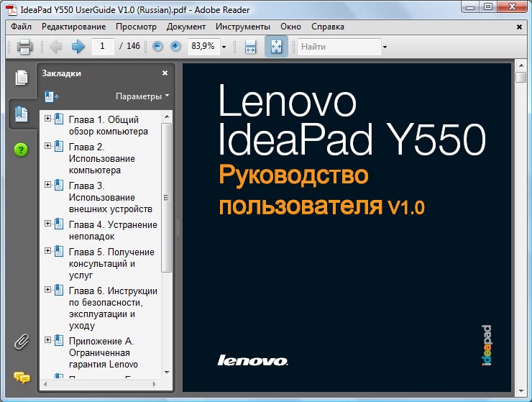Image resolution: width=532 pixels, height=402 pixels.
Task: Expand Глава 4 bookmark
Action: pos(48,224)
